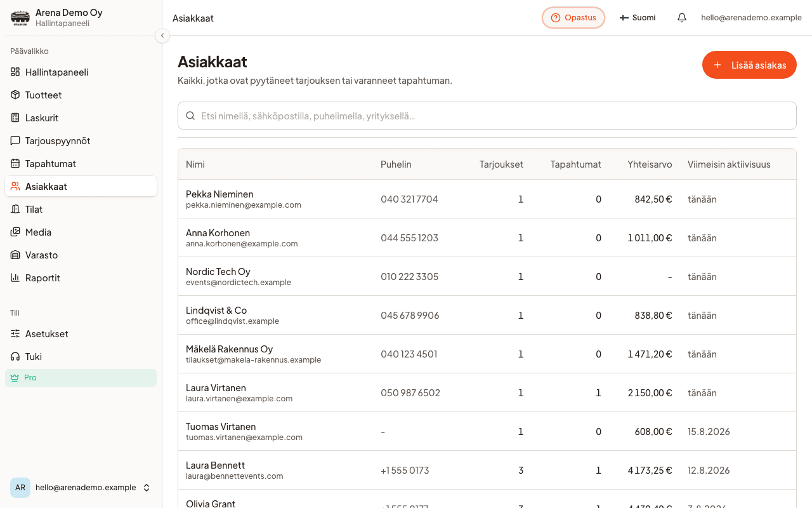
Task: Click the date 15.8.2026
Action: (709, 432)
